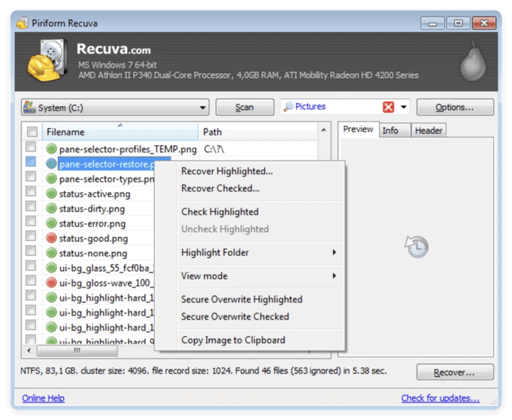Expand the View mode submenu

[260, 276]
